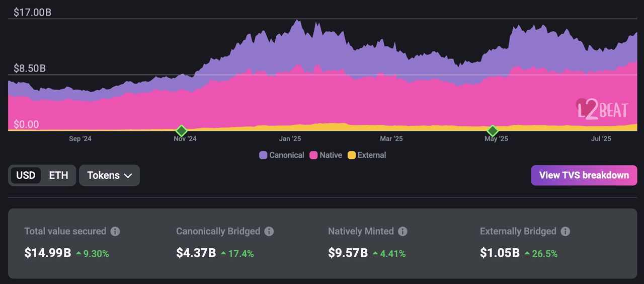Click info icon beside Externally Bridged
Screen dimensions: 644x284
click(565, 231)
